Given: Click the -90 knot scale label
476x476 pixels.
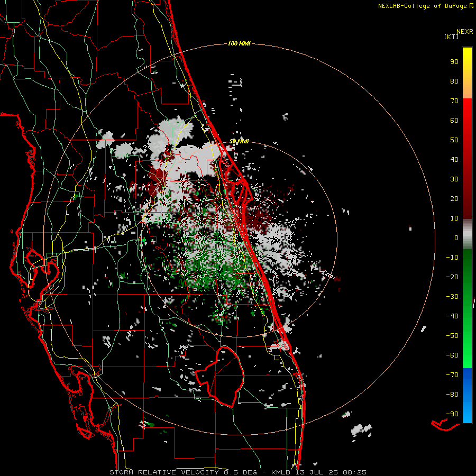Looking at the screenshot, I should point(452,414).
